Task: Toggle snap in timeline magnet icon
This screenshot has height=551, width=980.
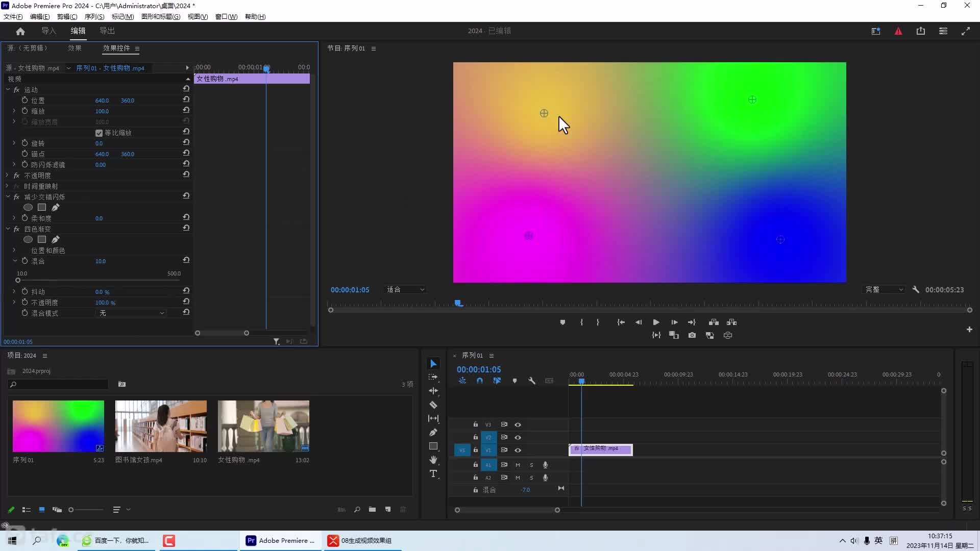Action: click(479, 381)
